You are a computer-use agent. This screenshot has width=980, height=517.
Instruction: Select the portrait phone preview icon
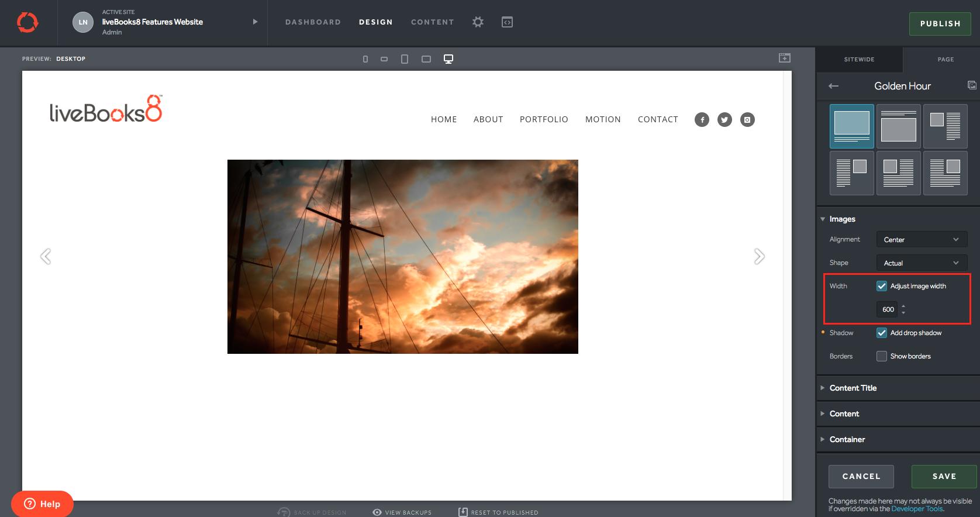pos(365,59)
